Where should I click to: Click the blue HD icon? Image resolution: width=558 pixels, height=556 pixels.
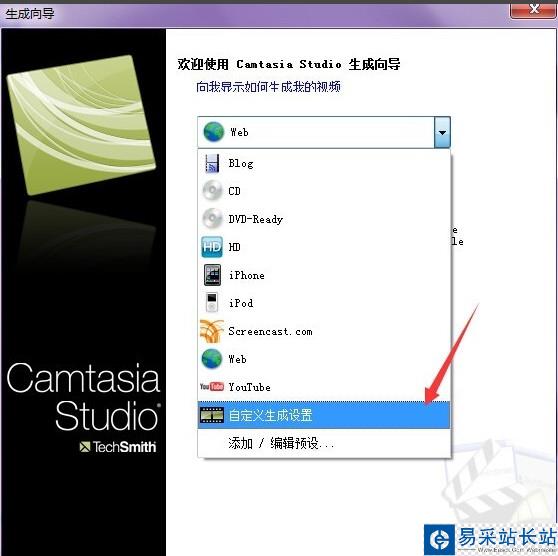[x=212, y=247]
